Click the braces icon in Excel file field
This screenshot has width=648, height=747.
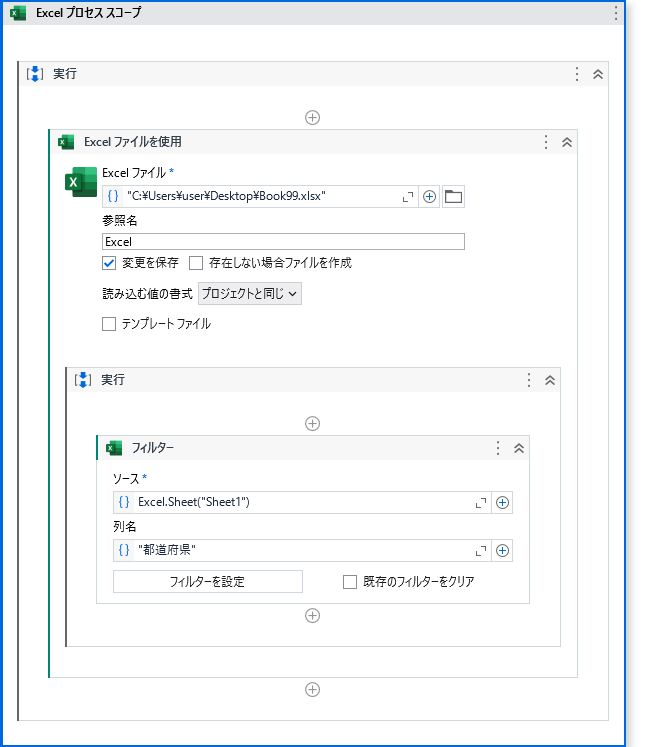pyautogui.click(x=113, y=196)
